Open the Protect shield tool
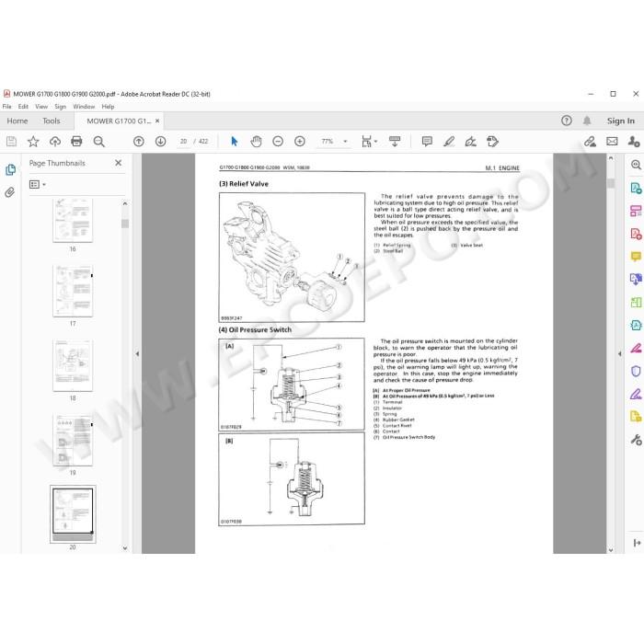Image resolution: width=644 pixels, height=644 pixels. [636, 372]
